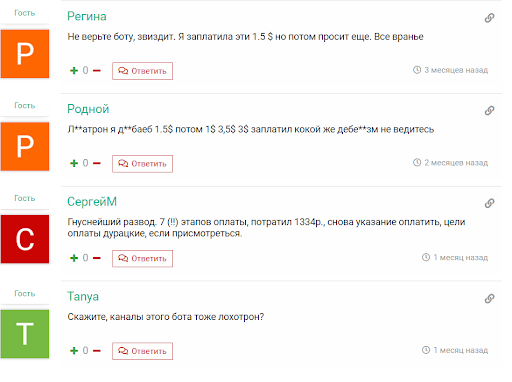Open the Регина username link
Viewport: 512px width, 382px height.
[87, 16]
